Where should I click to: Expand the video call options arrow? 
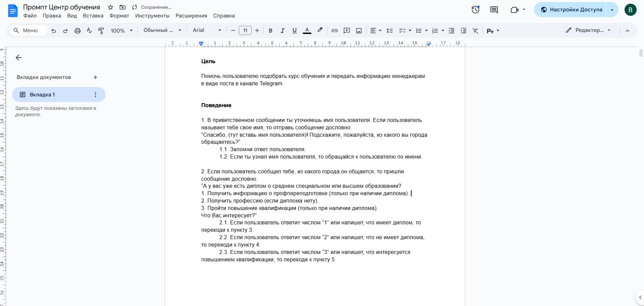(524, 10)
